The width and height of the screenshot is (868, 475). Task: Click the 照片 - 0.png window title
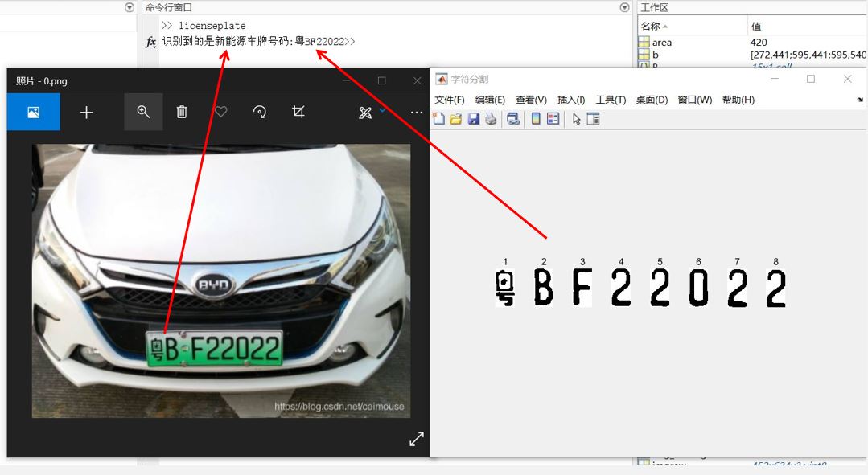(42, 80)
